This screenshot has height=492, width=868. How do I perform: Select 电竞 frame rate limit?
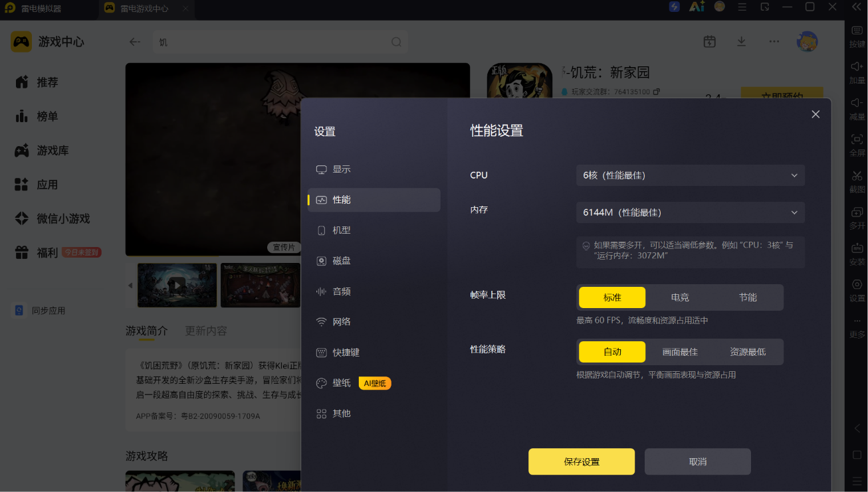pos(680,297)
